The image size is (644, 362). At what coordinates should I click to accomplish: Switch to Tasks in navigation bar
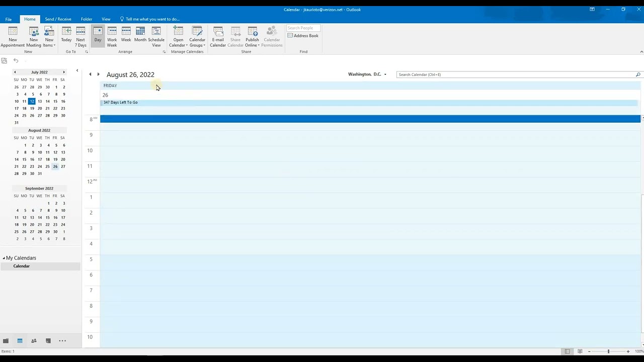click(48, 341)
